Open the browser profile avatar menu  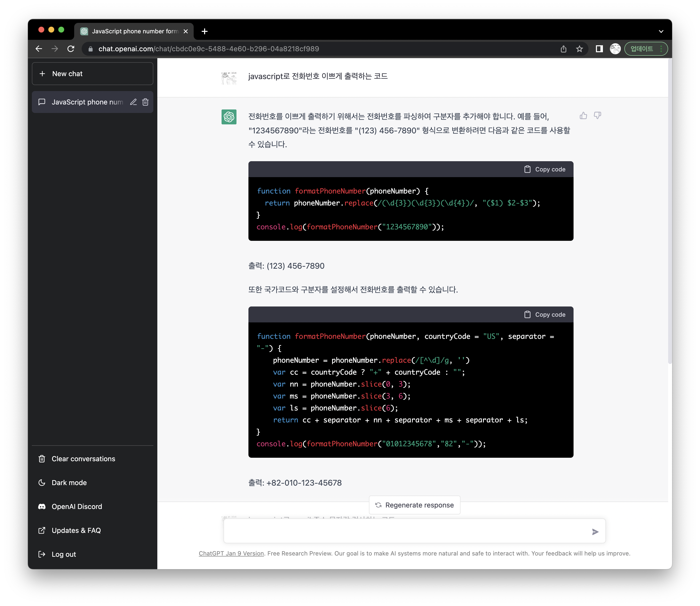(615, 49)
